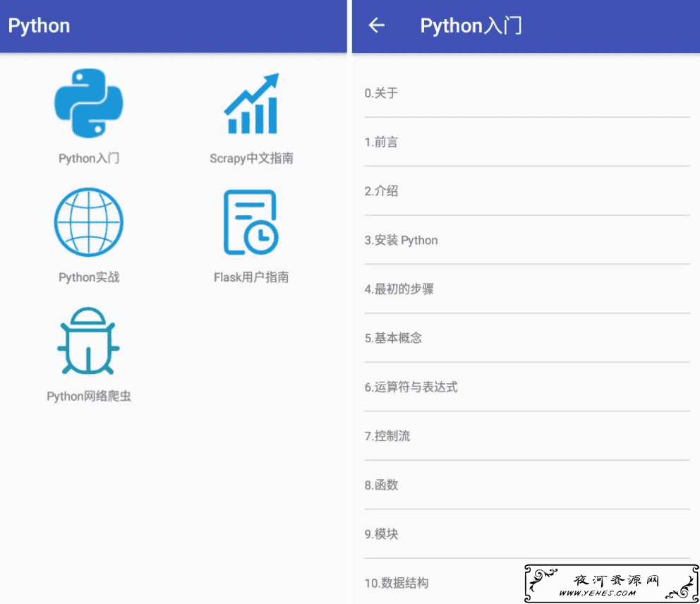Open the Python网络爬虫 bug icon
Image resolution: width=700 pixels, height=604 pixels.
point(88,341)
